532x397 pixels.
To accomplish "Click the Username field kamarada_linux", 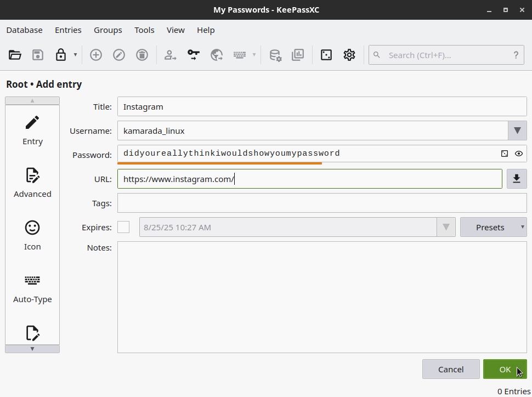I will 313,131.
